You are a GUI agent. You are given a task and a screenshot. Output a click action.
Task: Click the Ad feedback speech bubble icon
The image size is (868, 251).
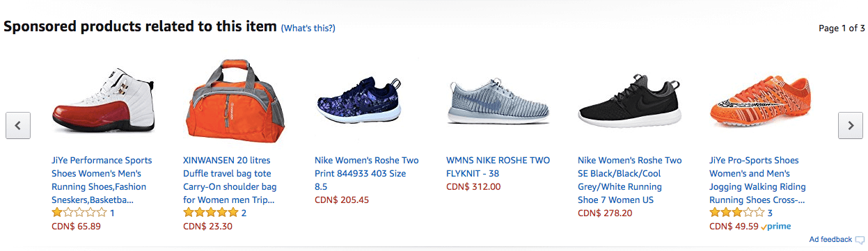pos(860,240)
